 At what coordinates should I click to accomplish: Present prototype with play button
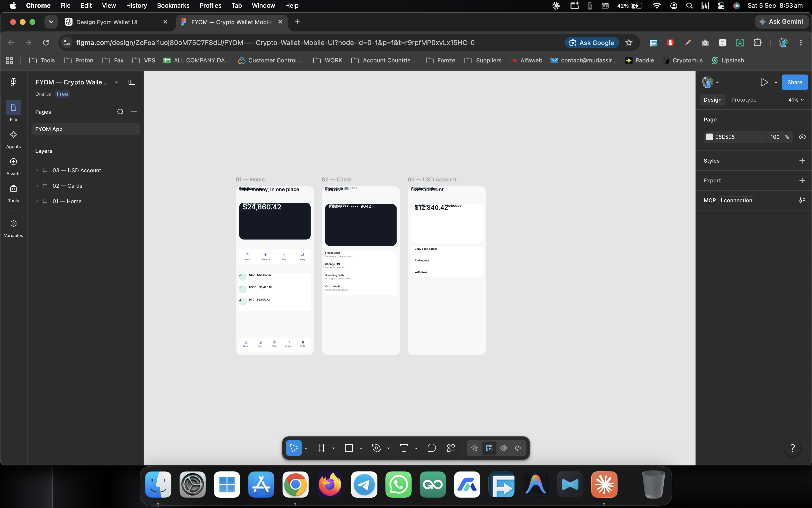click(764, 82)
